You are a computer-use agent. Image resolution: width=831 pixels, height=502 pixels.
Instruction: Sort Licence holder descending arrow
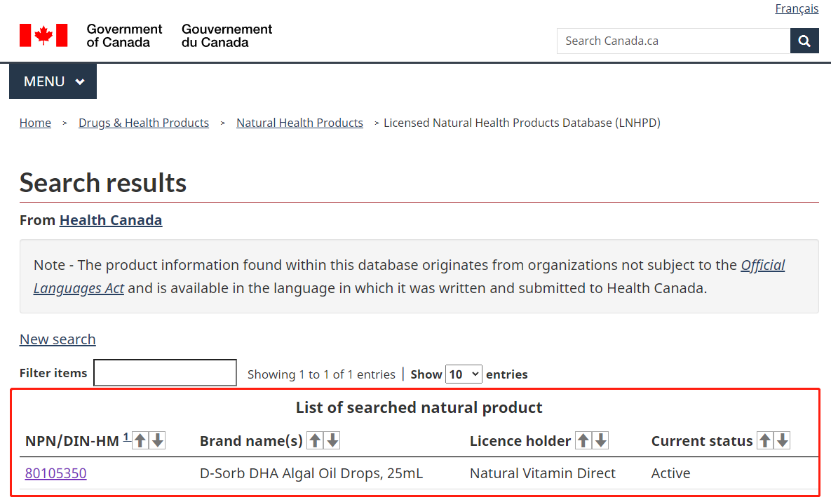[600, 441]
